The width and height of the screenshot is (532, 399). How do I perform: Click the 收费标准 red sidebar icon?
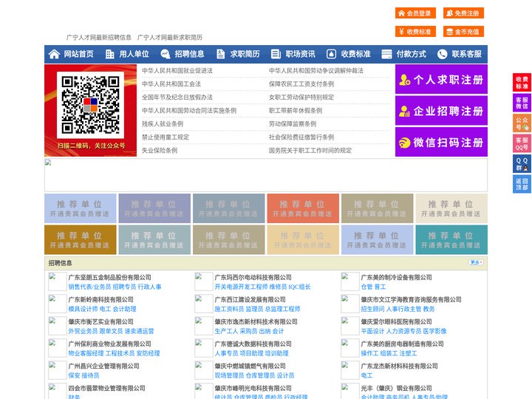click(522, 83)
